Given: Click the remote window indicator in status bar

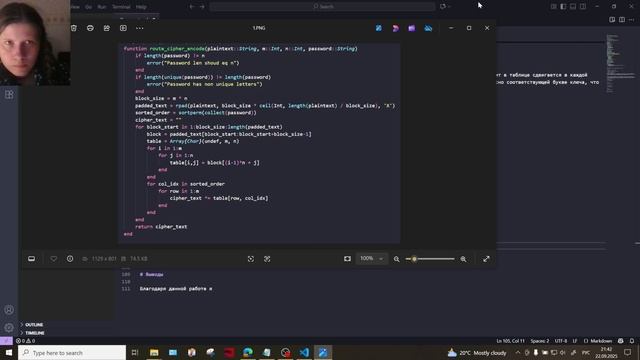Looking at the screenshot, I should tap(6, 341).
